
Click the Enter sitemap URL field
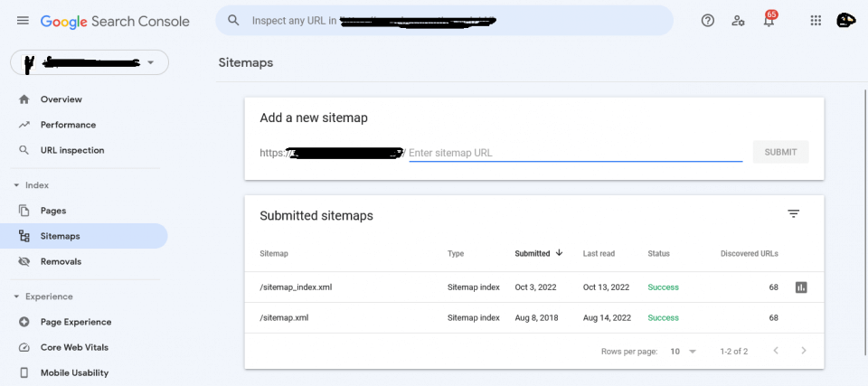pos(576,153)
